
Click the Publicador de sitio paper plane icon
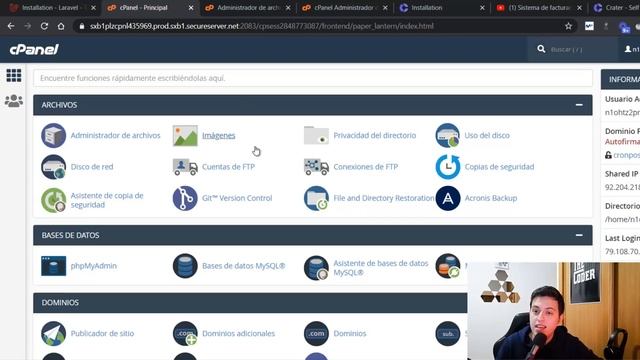(x=53, y=333)
